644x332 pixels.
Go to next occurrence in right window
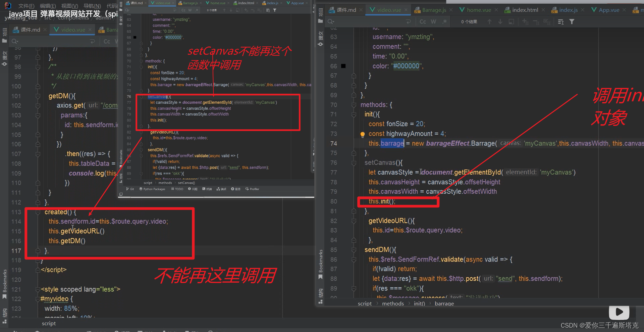500,21
